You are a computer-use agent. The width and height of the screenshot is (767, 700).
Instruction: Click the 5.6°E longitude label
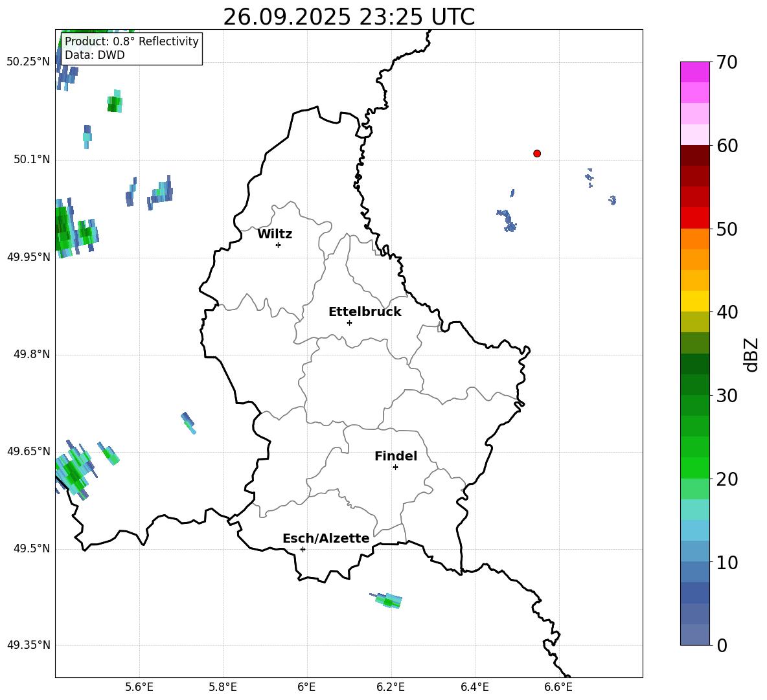click(x=139, y=687)
